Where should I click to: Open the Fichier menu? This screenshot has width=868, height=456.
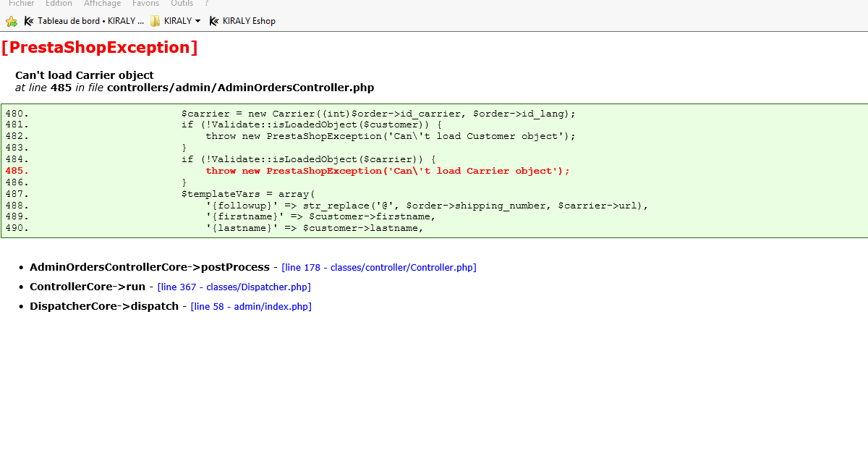coord(21,4)
